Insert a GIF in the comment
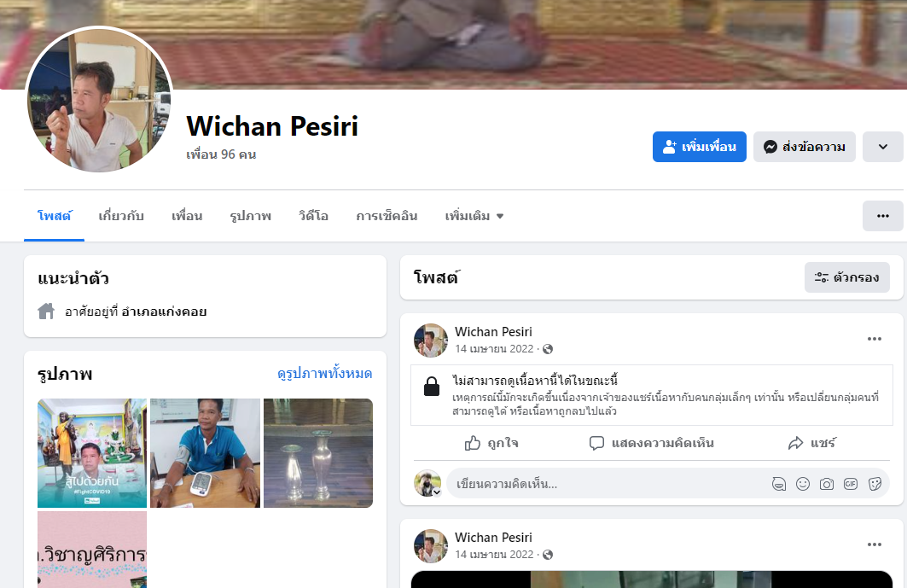This screenshot has width=907, height=588. [x=851, y=484]
